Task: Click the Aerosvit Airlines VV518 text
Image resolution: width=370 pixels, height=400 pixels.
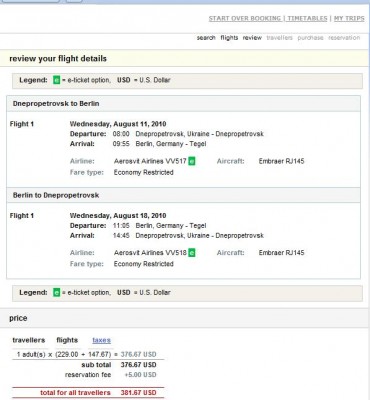Action: [x=150, y=253]
